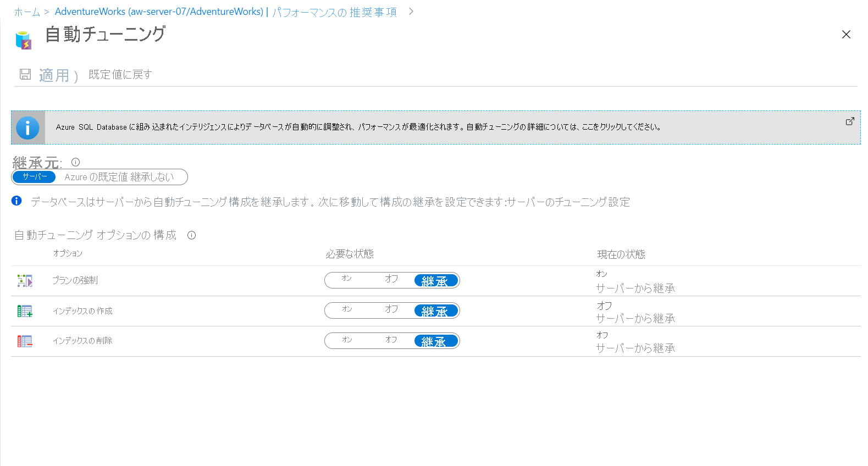Click サーバーから継承 status in インデックスの削除 row
Screen dimensions: 868x466
click(x=635, y=348)
